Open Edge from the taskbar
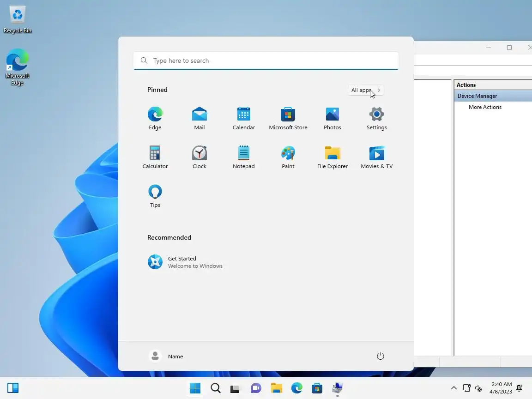 [296, 388]
